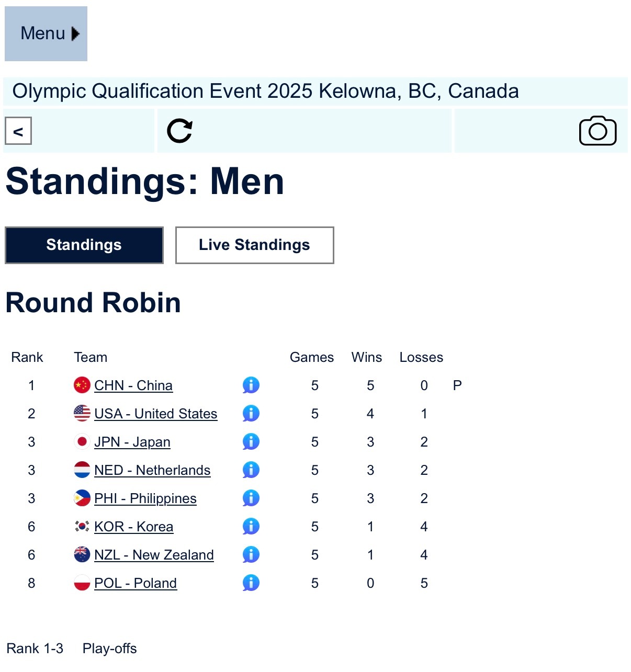Expand the Menu dropdown
Screen dimensions: 631x672
point(46,34)
